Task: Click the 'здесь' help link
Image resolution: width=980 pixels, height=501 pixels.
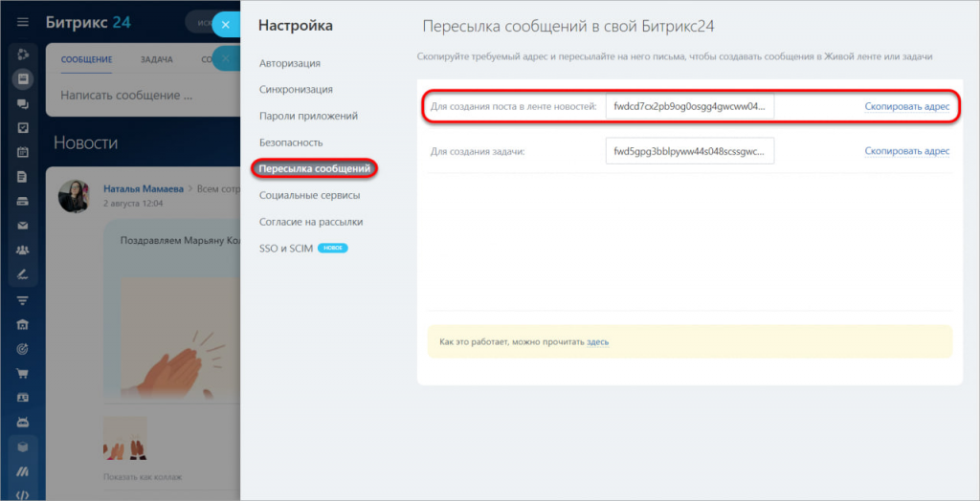Action: (x=597, y=341)
